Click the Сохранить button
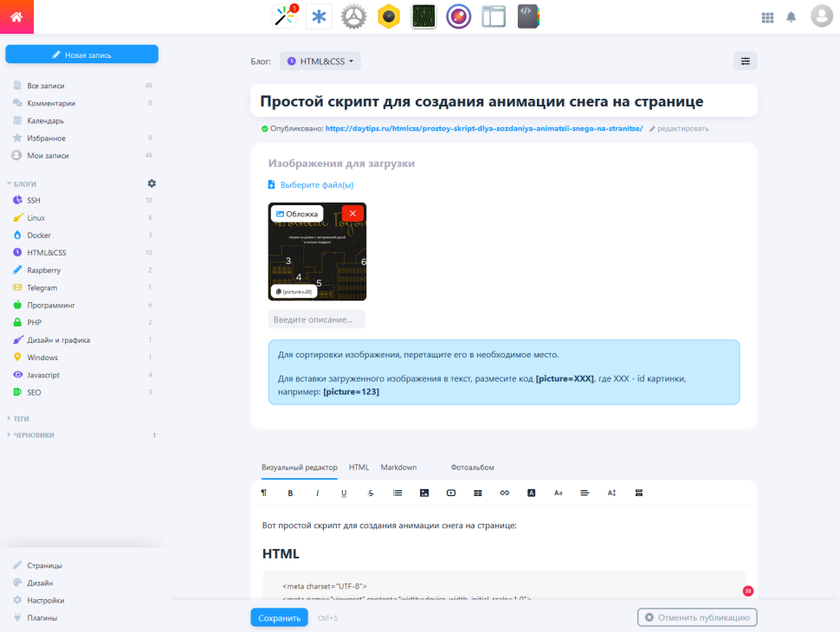This screenshot has height=632, width=840. (279, 617)
